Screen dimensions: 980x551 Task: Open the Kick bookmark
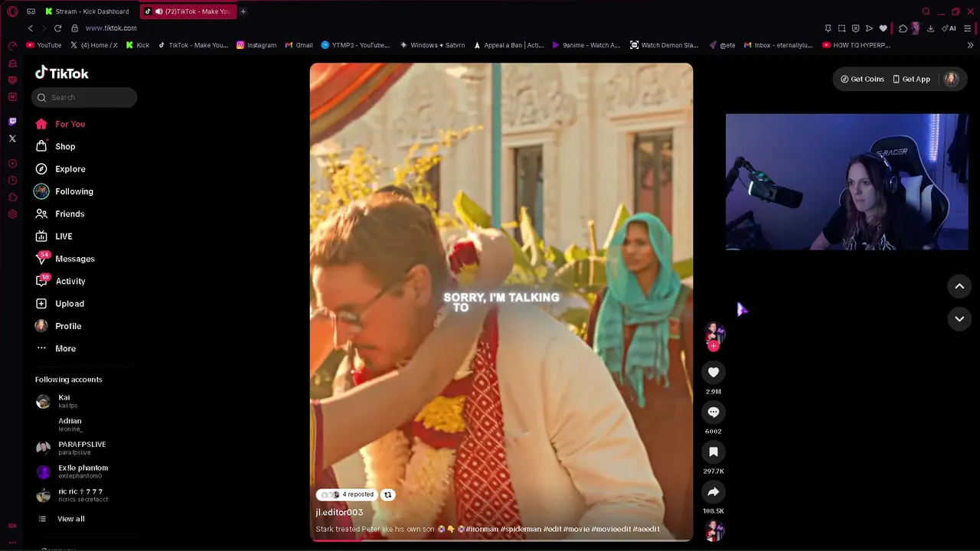pos(138,45)
